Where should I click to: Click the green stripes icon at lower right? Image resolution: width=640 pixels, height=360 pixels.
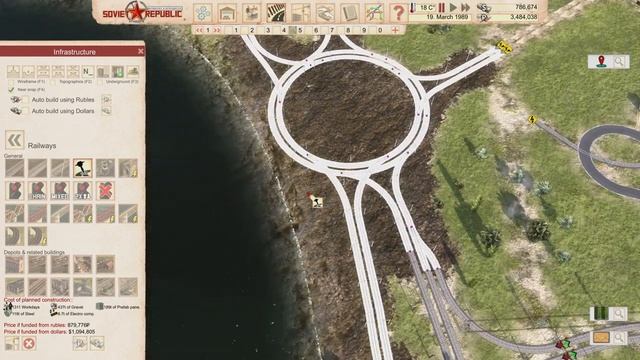click(600, 313)
